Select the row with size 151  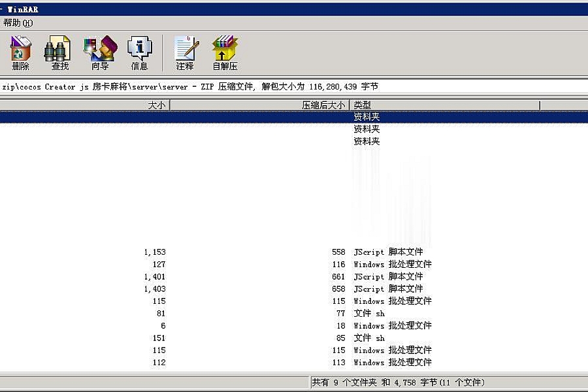[294, 338]
